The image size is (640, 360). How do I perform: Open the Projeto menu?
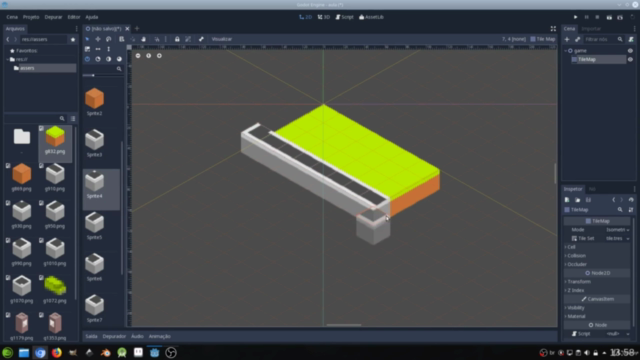pyautogui.click(x=31, y=17)
